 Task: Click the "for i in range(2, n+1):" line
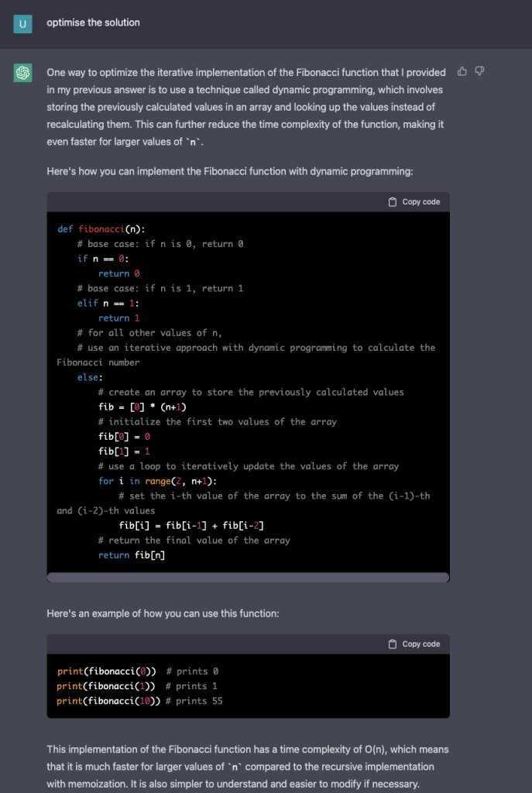(x=157, y=481)
